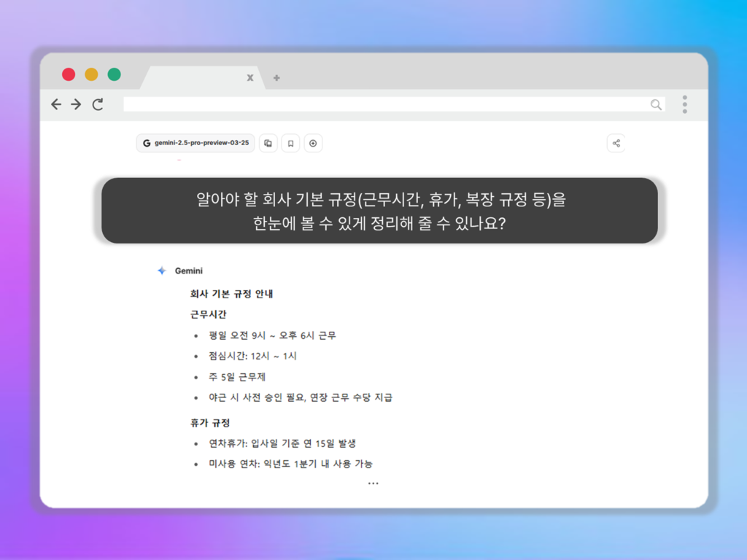
Task: Click the ellipsis below the response
Action: point(373,483)
